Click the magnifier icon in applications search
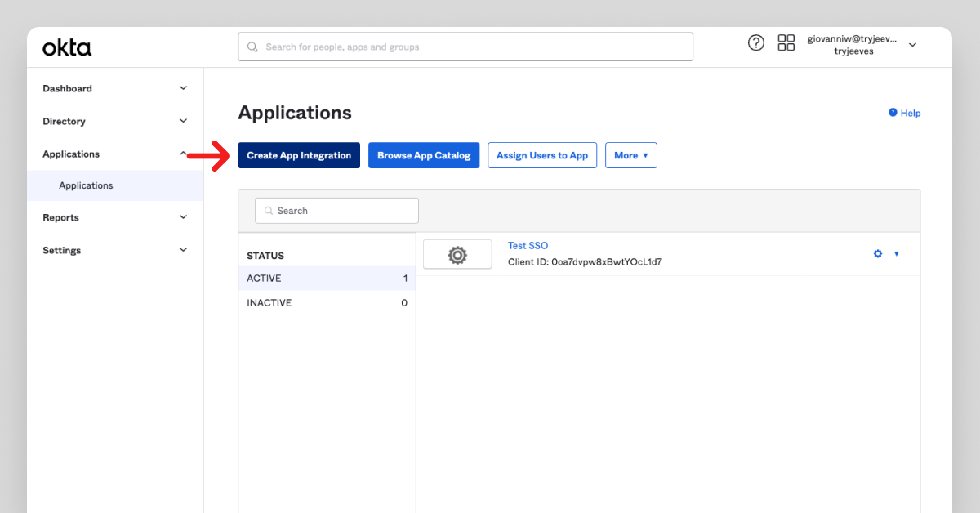The image size is (980, 513). coord(268,211)
